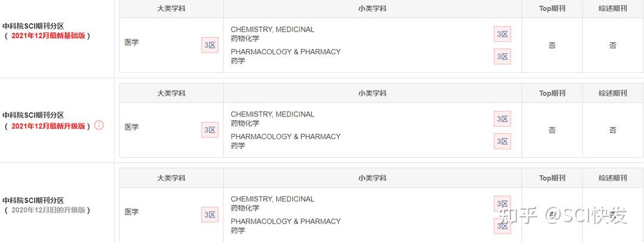Click the 3区 badge for 医学 in the 最新升级版 table
Screen dimensions: 644x242
210,130
